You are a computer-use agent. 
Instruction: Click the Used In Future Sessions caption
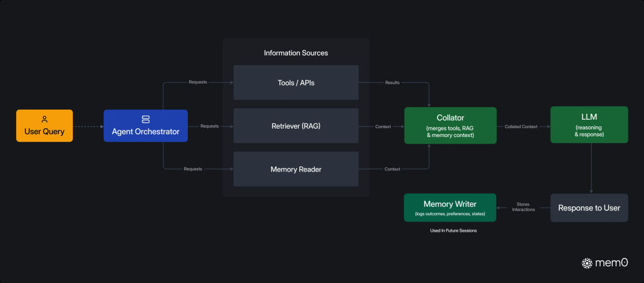(x=453, y=231)
